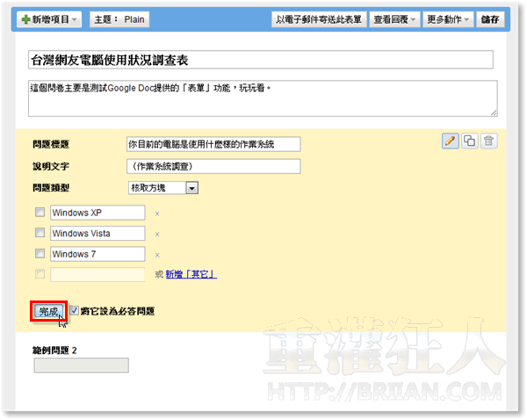Click the 儲存 save button

(490, 19)
